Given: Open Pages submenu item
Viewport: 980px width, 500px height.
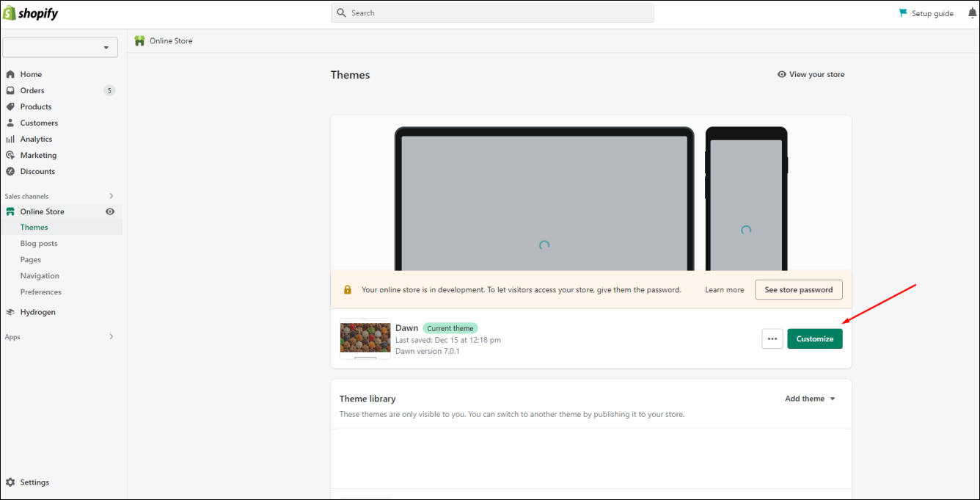Looking at the screenshot, I should tap(31, 260).
